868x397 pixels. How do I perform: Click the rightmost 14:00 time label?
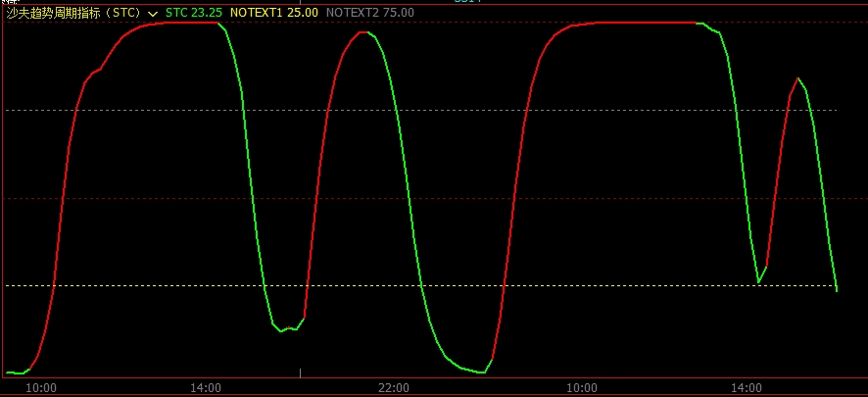pos(747,387)
